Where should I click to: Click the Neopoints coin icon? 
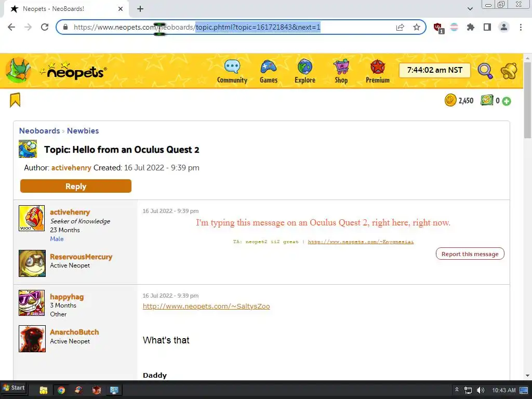coord(450,100)
